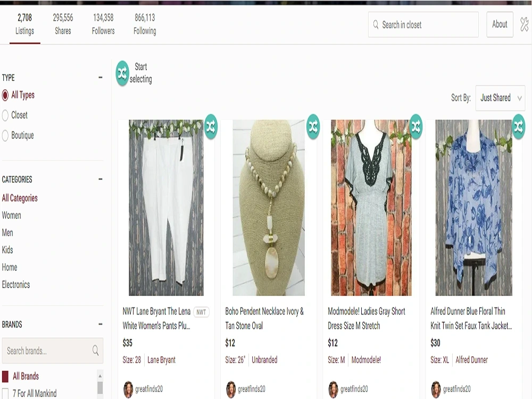Share the Modmodele gray dress listing
Screen dimensions: 532x399
point(415,127)
